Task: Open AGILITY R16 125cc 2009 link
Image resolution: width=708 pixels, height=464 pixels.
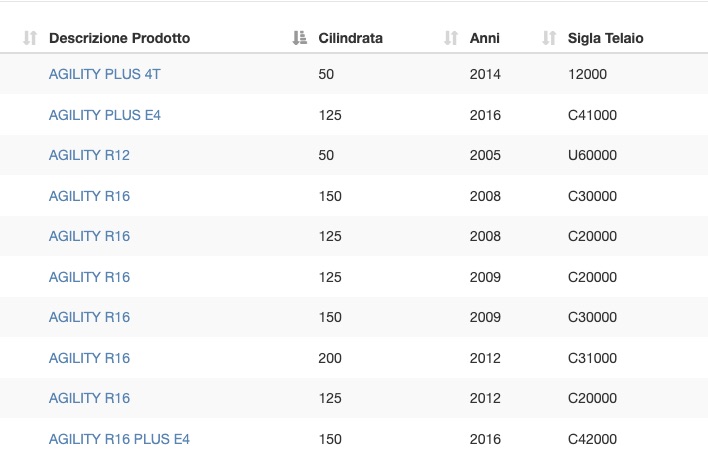Action: click(x=89, y=277)
